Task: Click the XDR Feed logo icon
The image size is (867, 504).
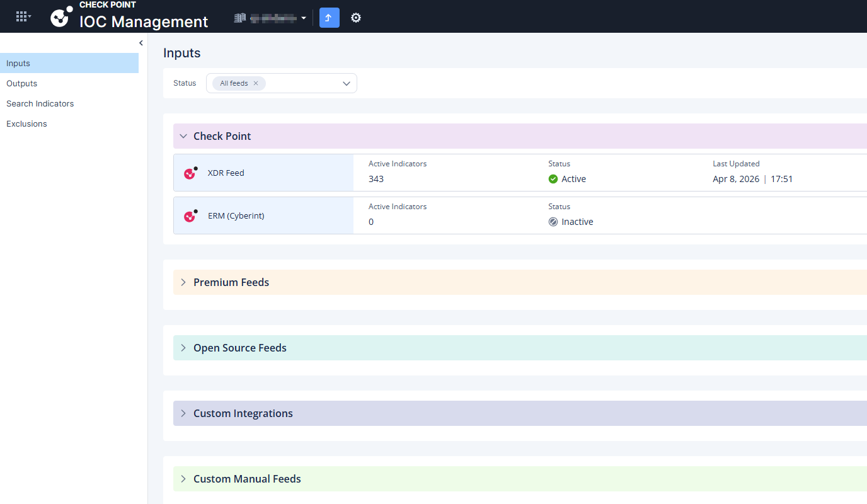Action: pyautogui.click(x=191, y=173)
